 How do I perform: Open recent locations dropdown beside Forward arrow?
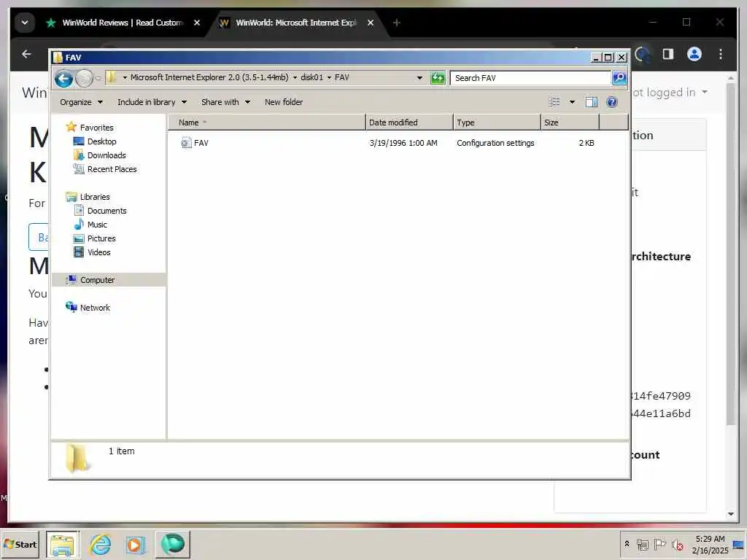[98, 78]
